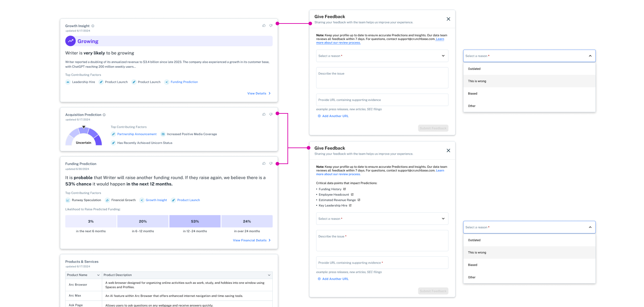Viewport: 644px width, 307px height.
Task: Close the upper Give Feedback dialog
Action: tap(448, 19)
